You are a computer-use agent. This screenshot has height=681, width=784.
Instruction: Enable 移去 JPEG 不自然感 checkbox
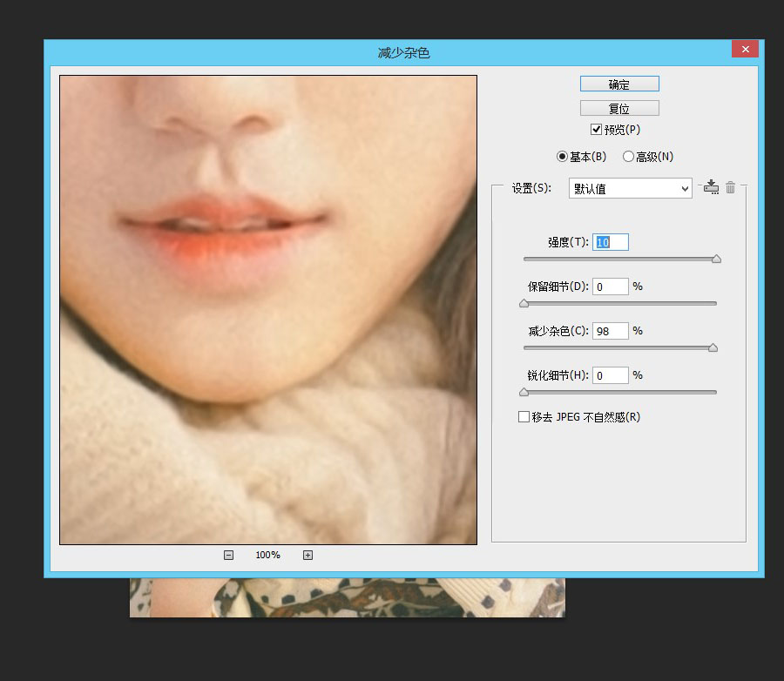524,417
